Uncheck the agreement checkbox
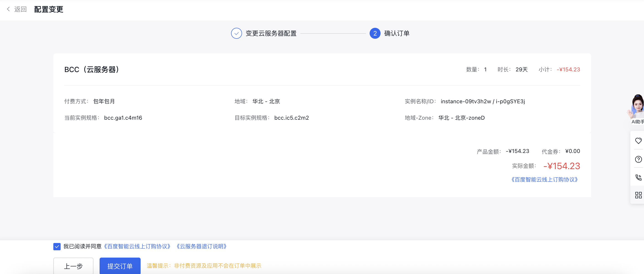Viewport: 644px width, 274px height. [57, 246]
